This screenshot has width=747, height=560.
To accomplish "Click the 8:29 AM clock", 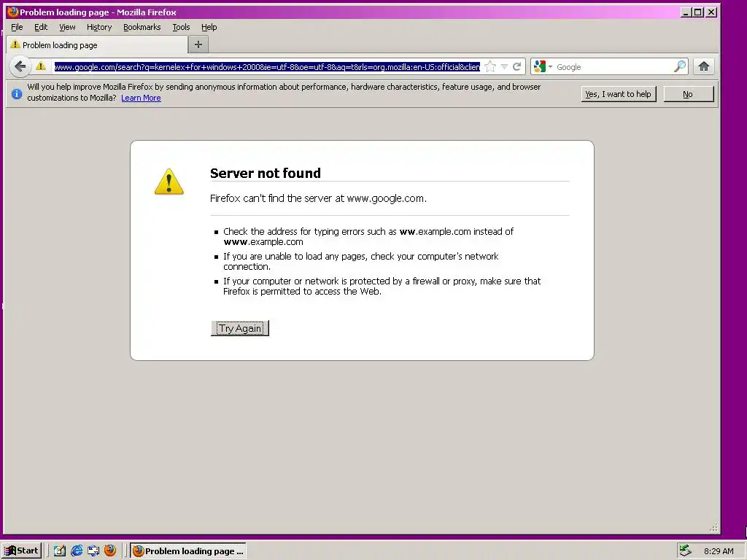I will click(719, 551).
